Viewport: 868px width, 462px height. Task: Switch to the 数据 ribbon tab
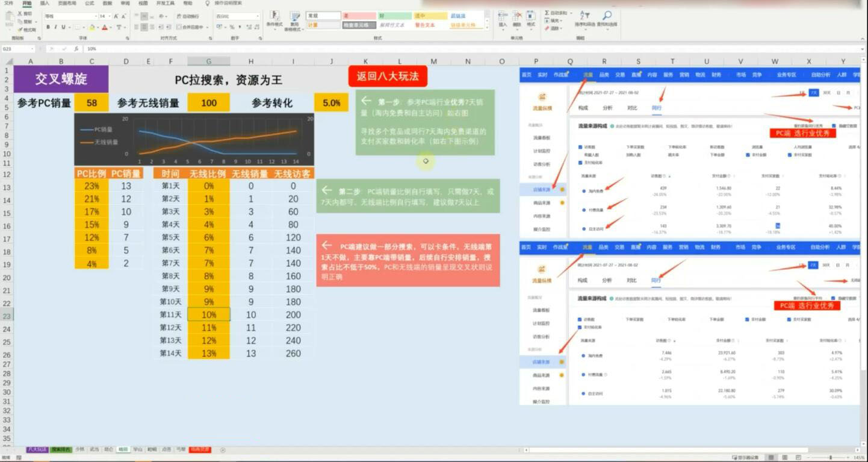[107, 4]
